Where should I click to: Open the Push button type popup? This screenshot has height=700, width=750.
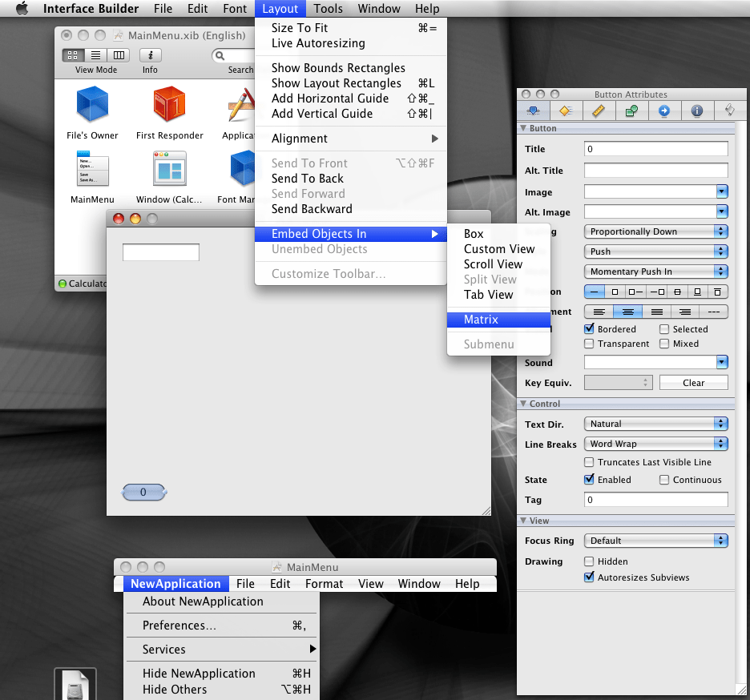655,251
